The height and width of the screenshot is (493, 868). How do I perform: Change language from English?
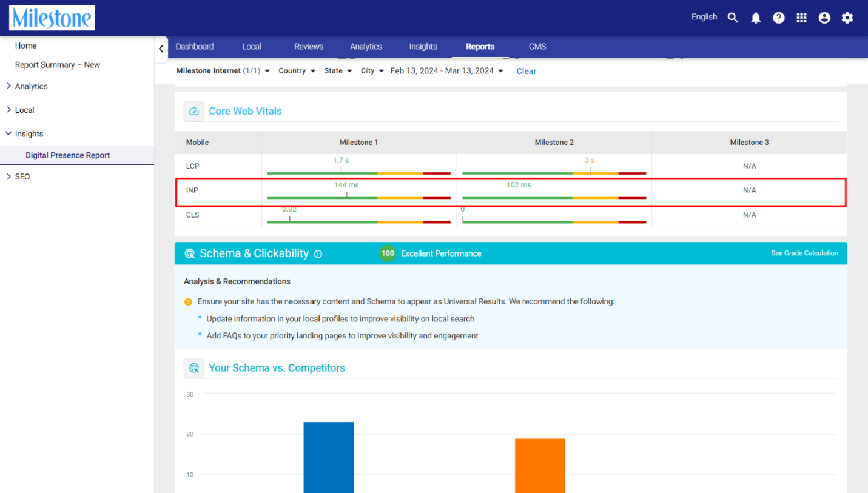coord(704,17)
